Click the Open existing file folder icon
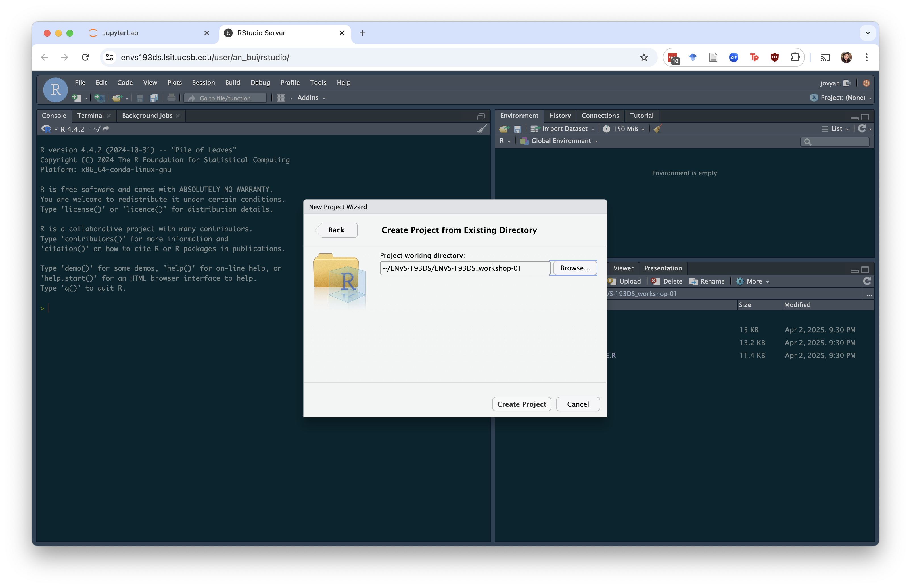The image size is (911, 588). pos(117,98)
